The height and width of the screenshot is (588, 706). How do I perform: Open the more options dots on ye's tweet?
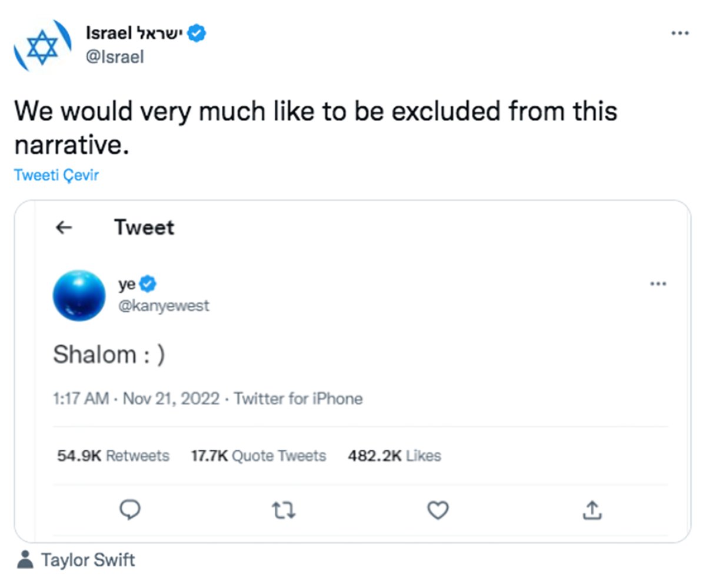658,285
